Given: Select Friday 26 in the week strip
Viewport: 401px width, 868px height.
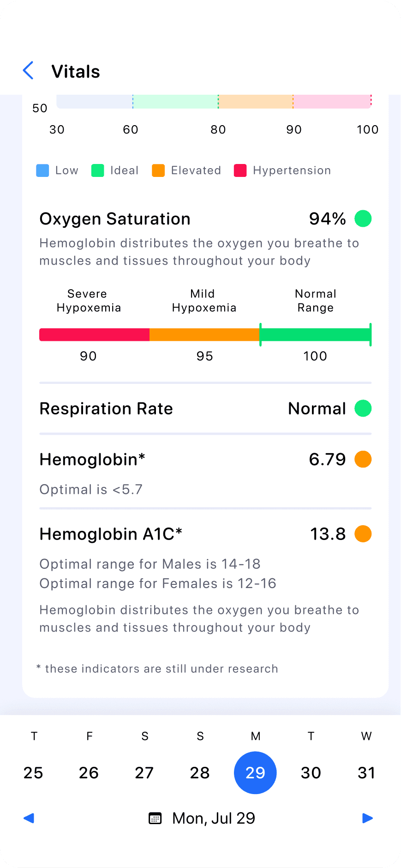Looking at the screenshot, I should (x=89, y=772).
